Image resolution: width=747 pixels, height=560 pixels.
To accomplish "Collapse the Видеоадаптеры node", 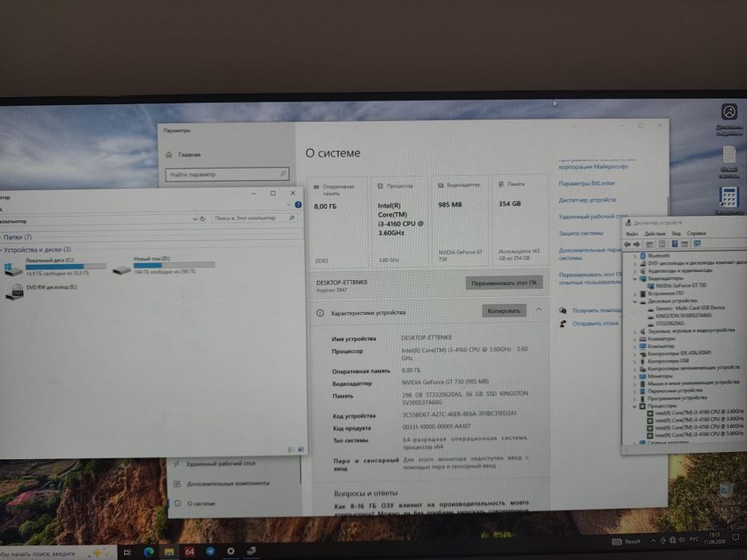I will [635, 278].
